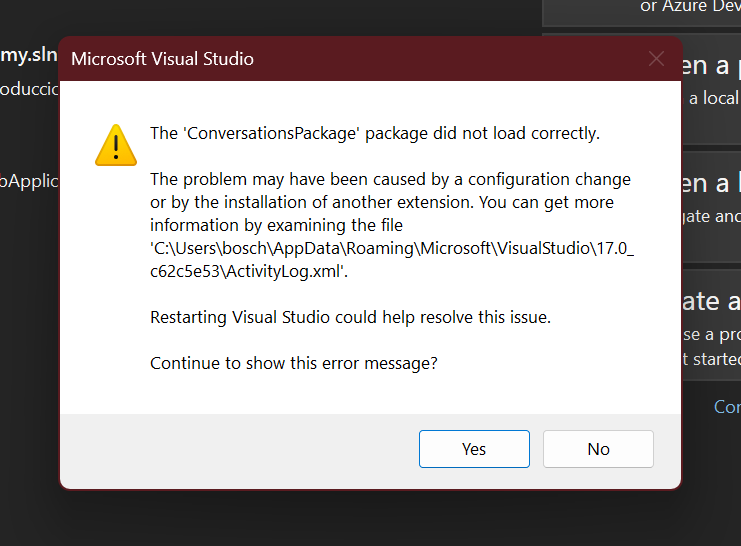The height and width of the screenshot is (546, 741).
Task: Select the partially hidden bApplic recent item
Action: coord(29,181)
